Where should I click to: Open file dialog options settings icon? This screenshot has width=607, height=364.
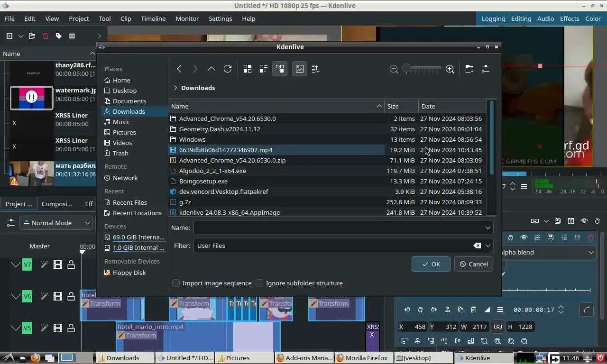pyautogui.click(x=486, y=69)
